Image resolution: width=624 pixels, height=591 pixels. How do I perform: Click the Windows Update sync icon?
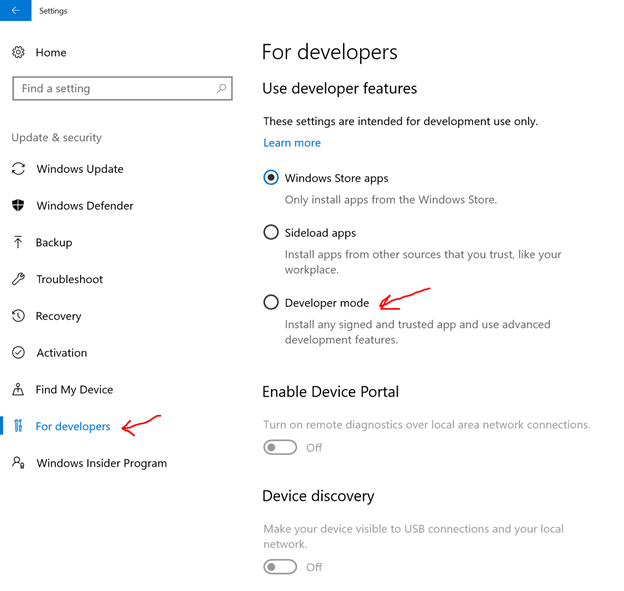tap(18, 169)
